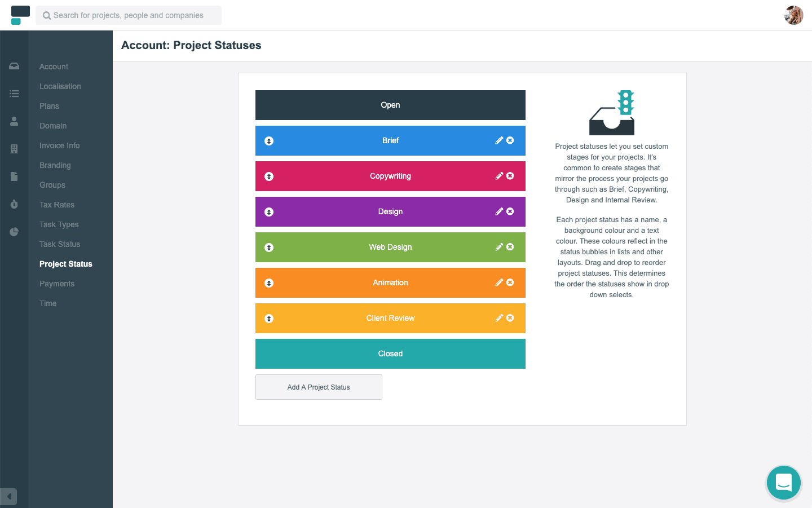Click the Animation status label text
Screen dimensions: 812x508
pos(390,282)
